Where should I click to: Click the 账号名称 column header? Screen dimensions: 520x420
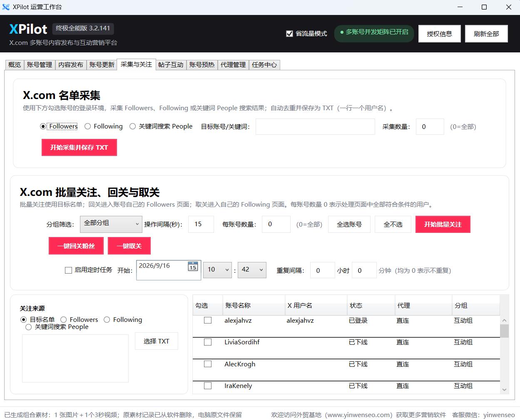point(254,305)
